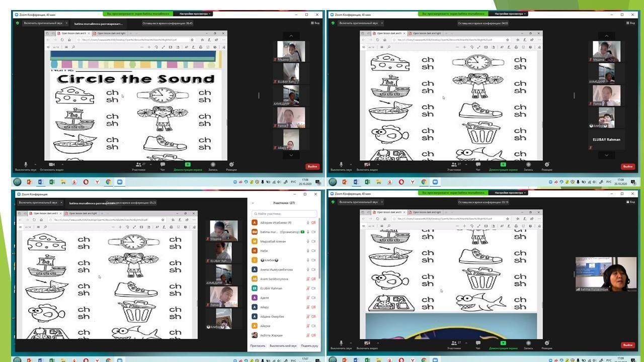Image resolution: width=644 pixels, height=362 pixels.
Task: Collapse the Участники (27) panel chevron
Action: 253,203
